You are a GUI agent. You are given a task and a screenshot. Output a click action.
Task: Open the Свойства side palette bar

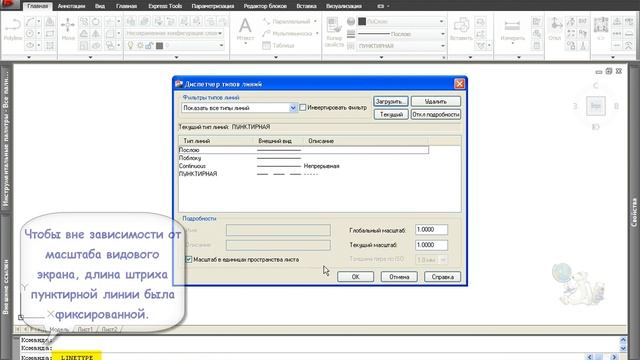[634, 212]
